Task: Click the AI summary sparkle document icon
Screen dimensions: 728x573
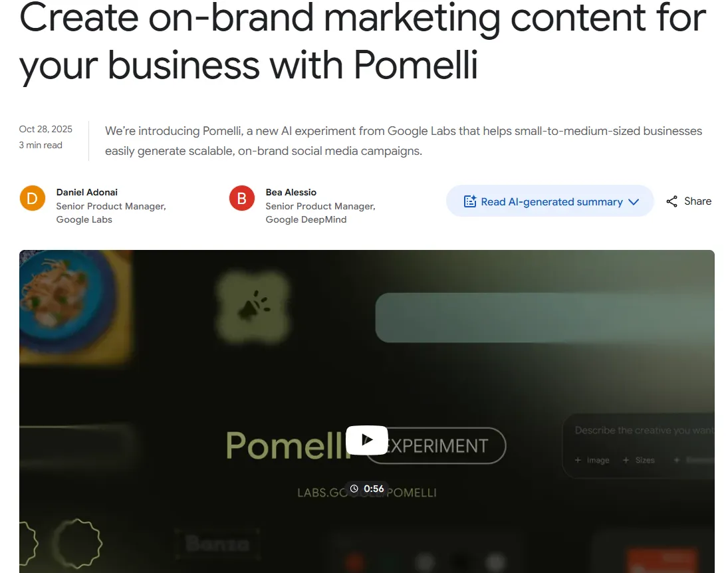Action: tap(470, 201)
